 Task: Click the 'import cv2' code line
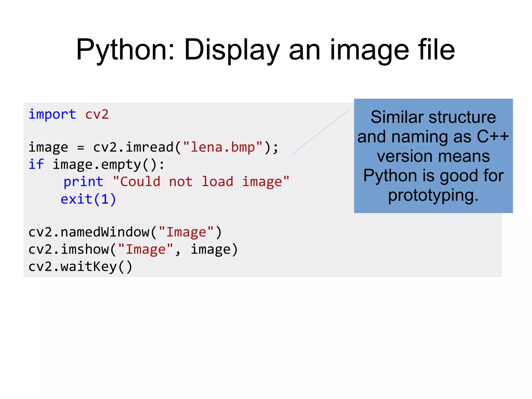click(69, 115)
